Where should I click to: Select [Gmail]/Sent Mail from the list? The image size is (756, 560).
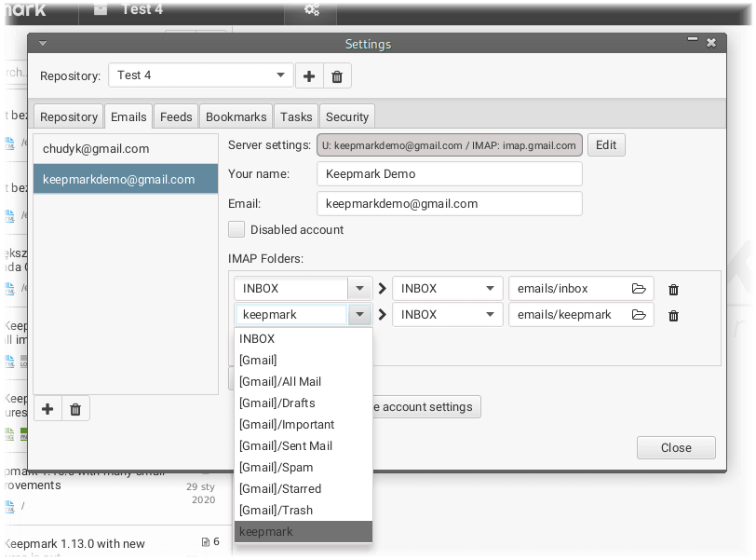[x=286, y=446]
